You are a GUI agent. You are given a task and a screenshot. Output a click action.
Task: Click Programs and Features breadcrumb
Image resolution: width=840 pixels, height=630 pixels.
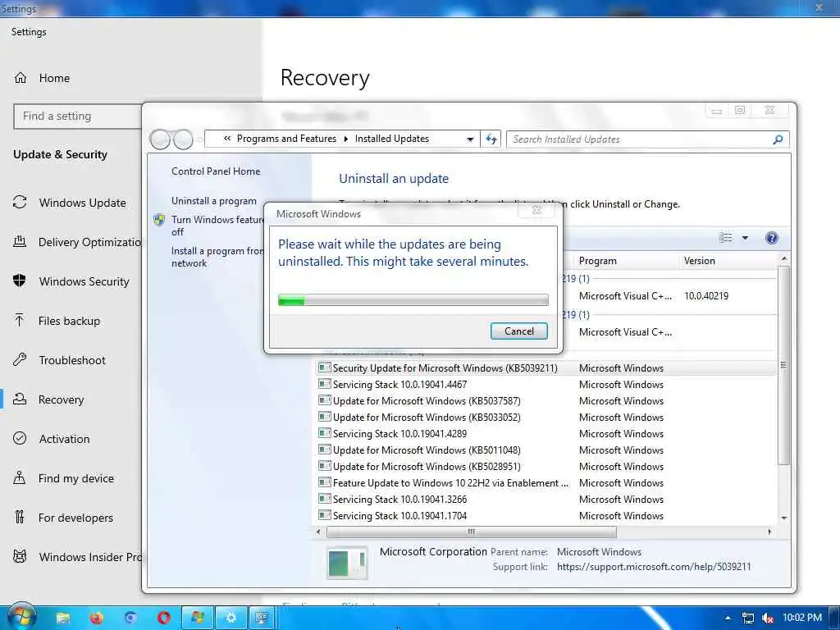(286, 139)
